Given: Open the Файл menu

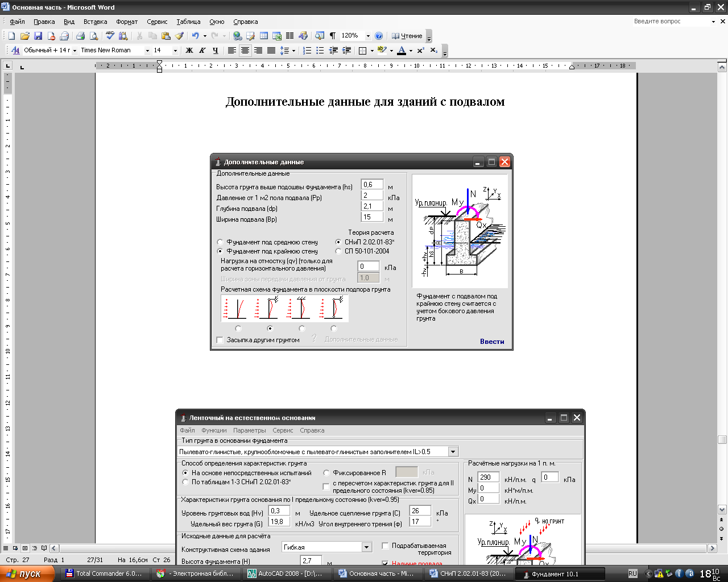Looking at the screenshot, I should [x=17, y=22].
